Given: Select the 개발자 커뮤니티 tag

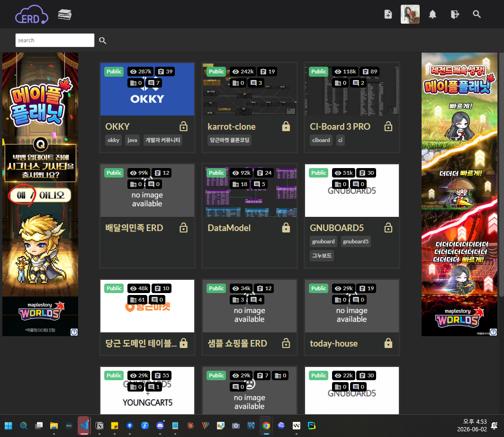Looking at the screenshot, I should click(x=162, y=140).
